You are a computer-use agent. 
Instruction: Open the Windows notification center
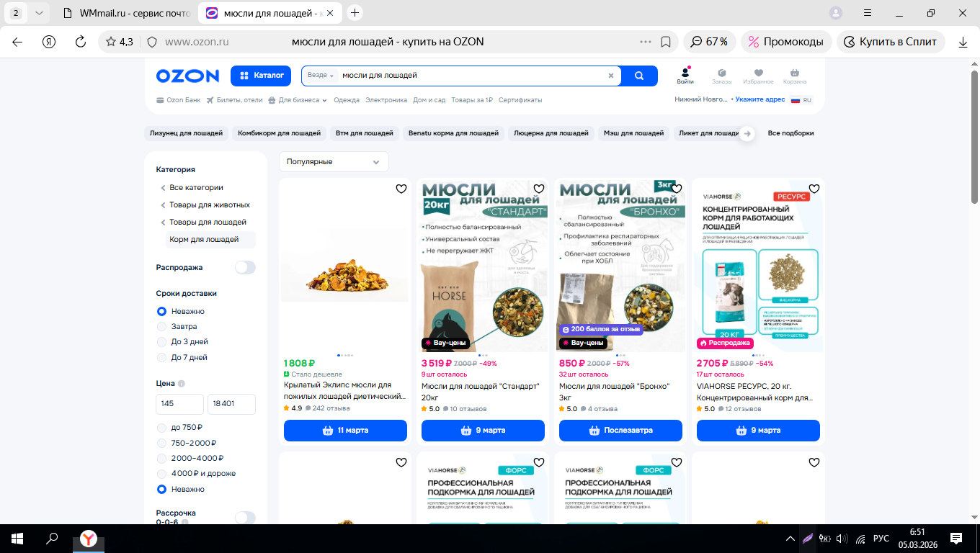956,539
